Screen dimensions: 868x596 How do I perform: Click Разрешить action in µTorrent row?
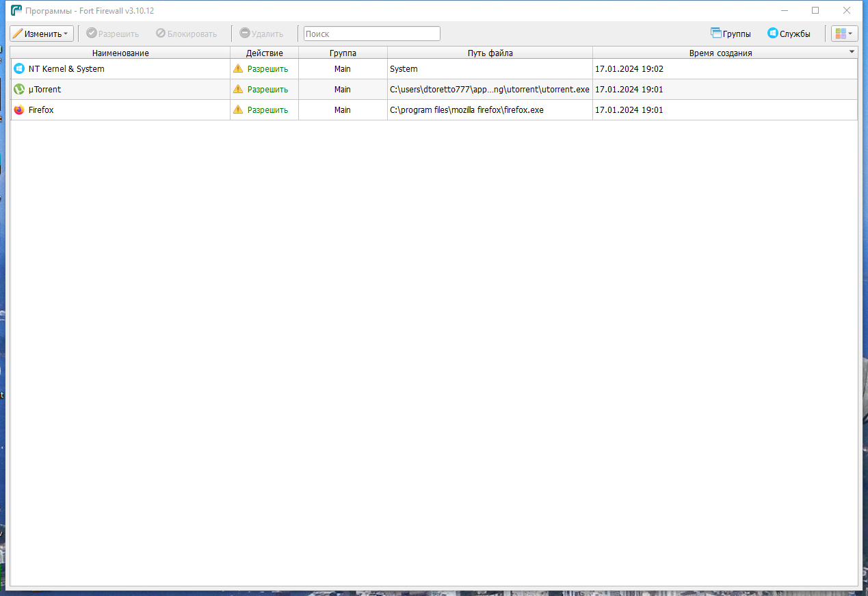(267, 90)
